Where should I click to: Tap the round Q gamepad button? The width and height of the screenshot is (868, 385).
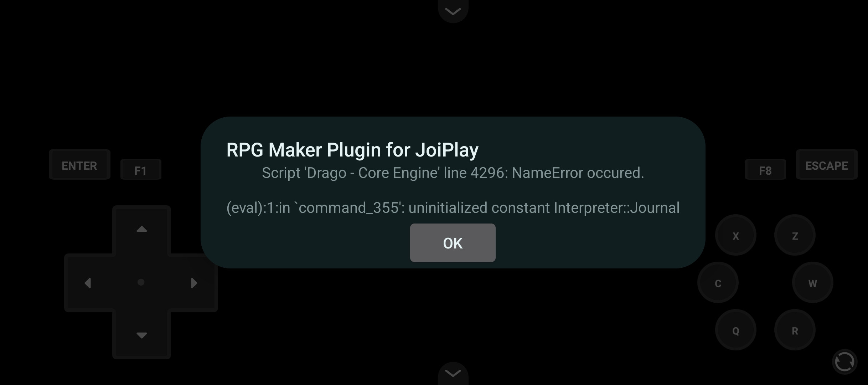(x=735, y=330)
